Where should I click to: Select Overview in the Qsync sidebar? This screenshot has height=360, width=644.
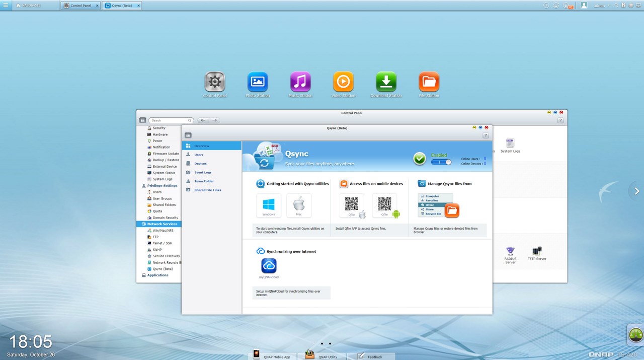point(212,146)
